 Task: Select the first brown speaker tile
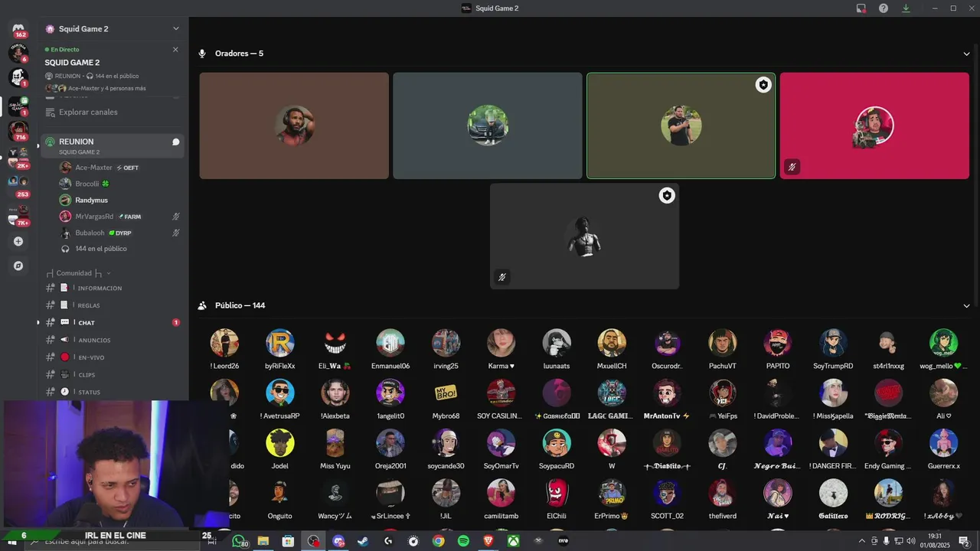(x=294, y=126)
